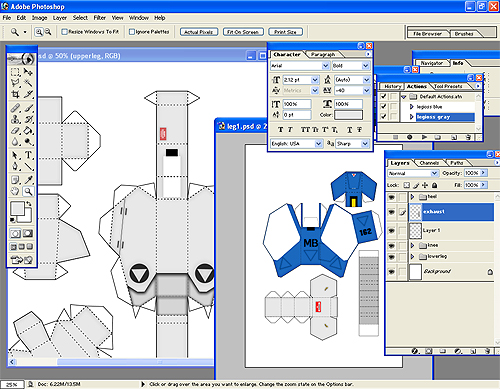Select the Eraser tool
This screenshot has height=389, width=500.
(x=15, y=130)
